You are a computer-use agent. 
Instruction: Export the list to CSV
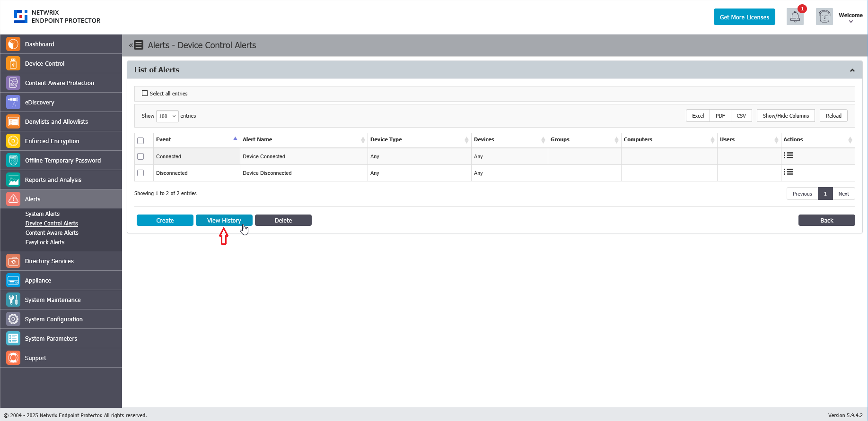coord(741,116)
